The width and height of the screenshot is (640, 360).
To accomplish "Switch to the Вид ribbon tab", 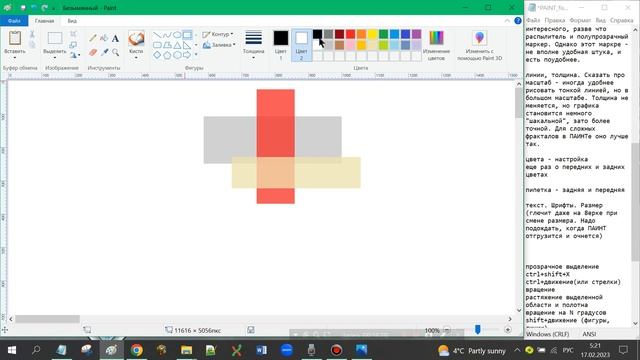I will click(72, 20).
